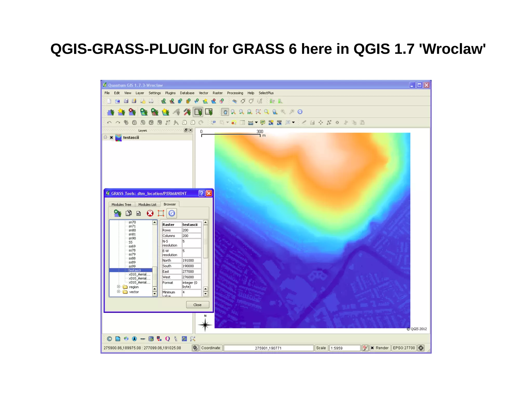Image resolution: width=532 pixels, height=399 pixels.
Task: Click the Save Project icon
Action: [126, 101]
